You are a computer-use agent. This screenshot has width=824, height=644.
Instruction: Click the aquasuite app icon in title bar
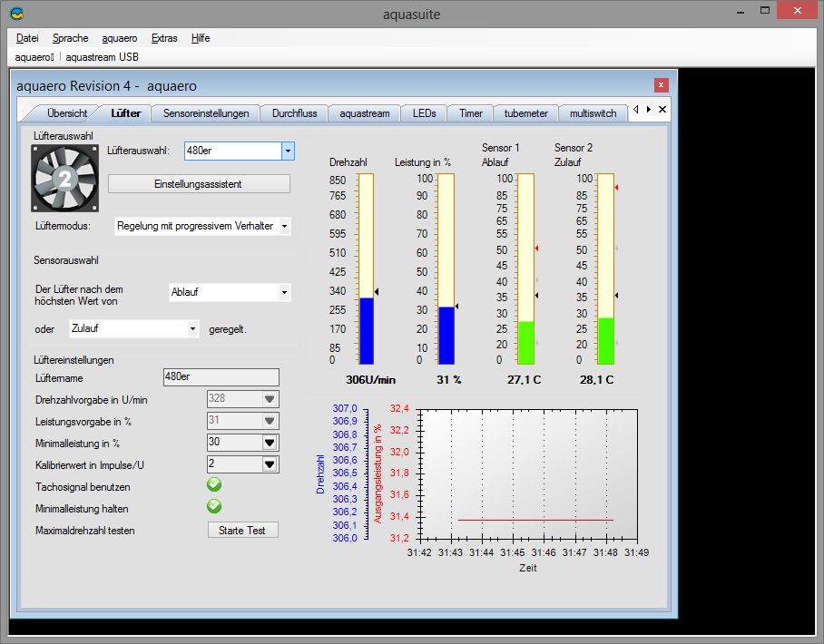[17, 13]
